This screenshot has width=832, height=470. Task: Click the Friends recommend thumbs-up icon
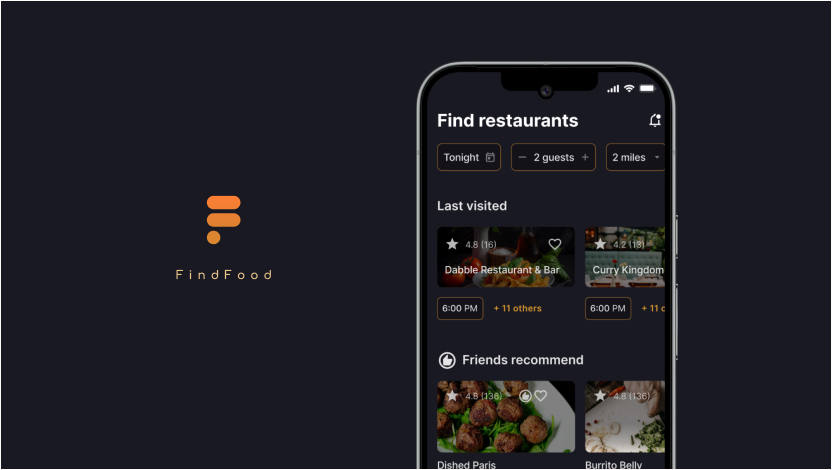click(x=447, y=360)
